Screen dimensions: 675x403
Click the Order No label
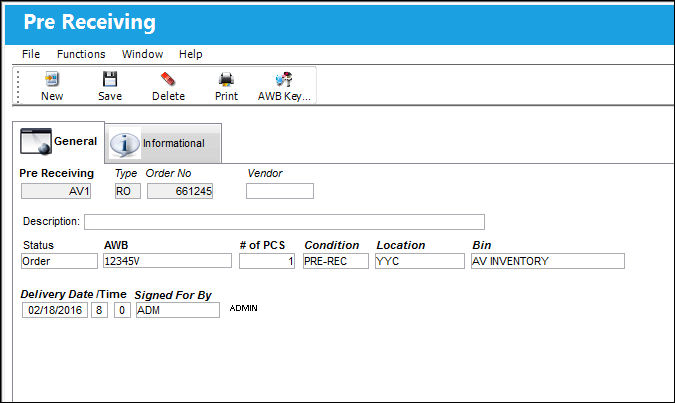pyautogui.click(x=168, y=173)
